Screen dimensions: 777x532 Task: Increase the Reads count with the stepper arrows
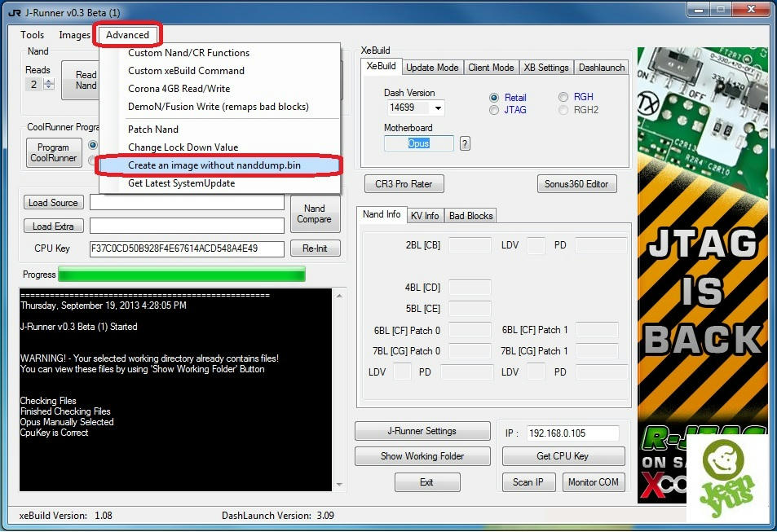click(49, 81)
